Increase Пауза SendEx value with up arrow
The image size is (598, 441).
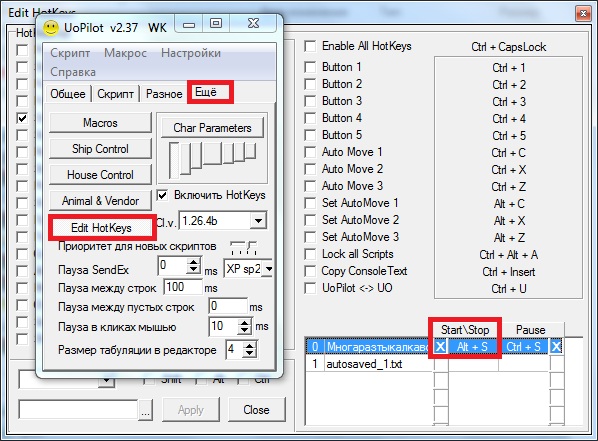[x=194, y=262]
